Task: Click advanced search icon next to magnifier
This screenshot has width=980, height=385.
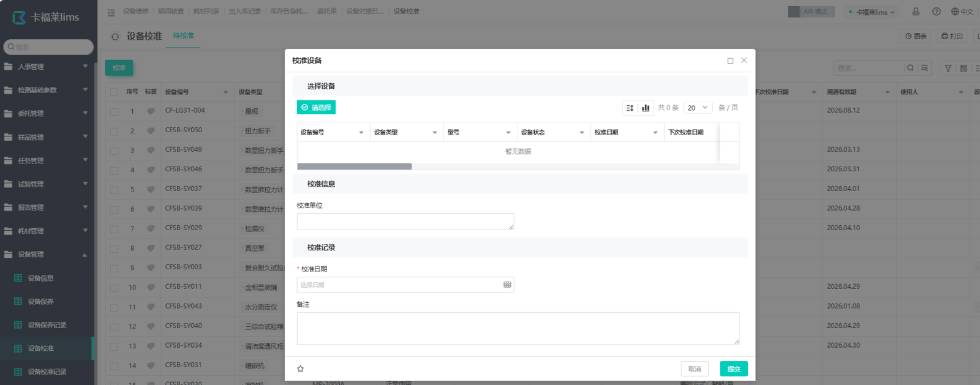Action: point(925,68)
